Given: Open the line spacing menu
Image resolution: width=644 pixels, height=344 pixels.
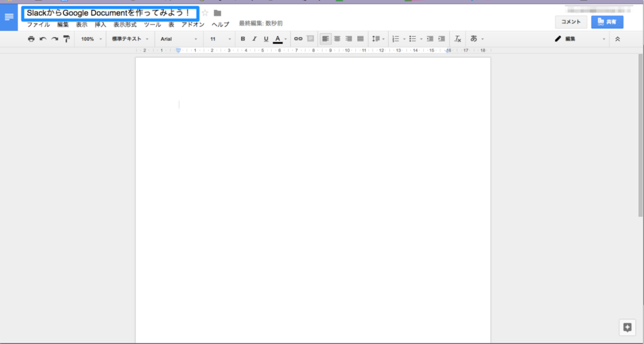Looking at the screenshot, I should (x=378, y=39).
